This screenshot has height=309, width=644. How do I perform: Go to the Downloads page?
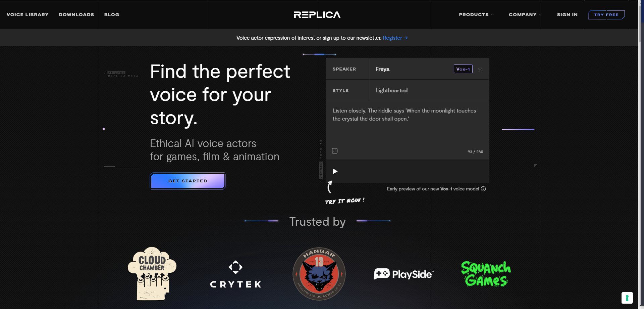pos(76,15)
